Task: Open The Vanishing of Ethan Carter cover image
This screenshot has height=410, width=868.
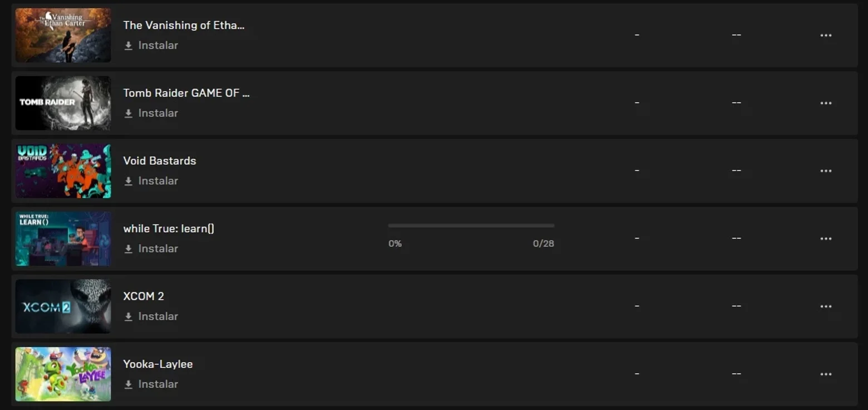Action: (x=63, y=35)
